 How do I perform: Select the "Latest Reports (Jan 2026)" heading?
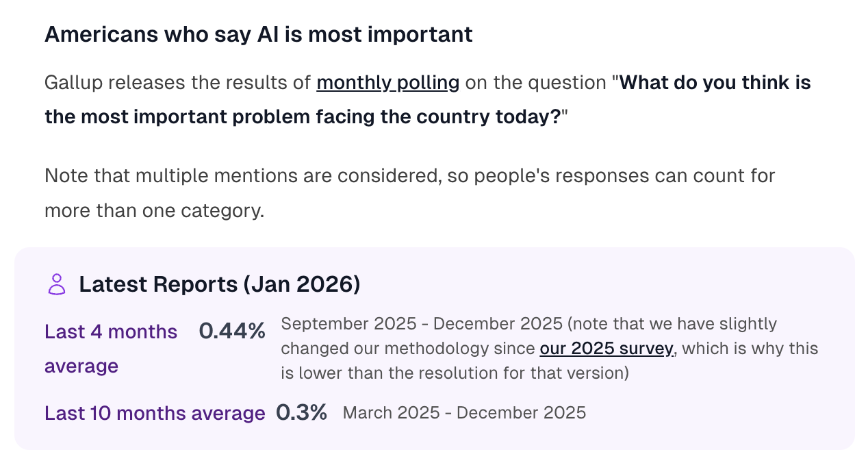[219, 284]
